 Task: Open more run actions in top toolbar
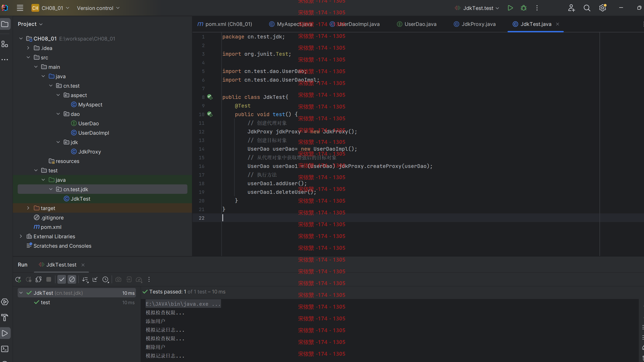point(537,8)
